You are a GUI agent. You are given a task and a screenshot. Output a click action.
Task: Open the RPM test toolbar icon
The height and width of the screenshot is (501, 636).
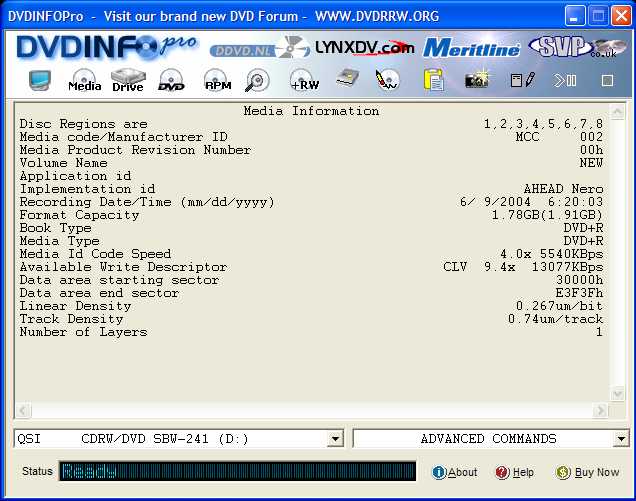pyautogui.click(x=218, y=80)
